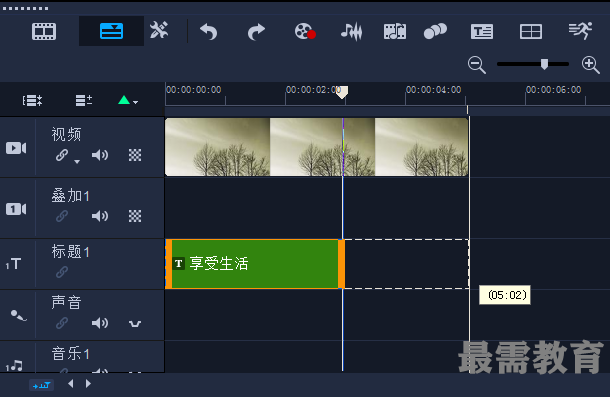Viewport: 610px width, 397px height.
Task: Open the Multi-Camera split screen editor
Action: coord(531,32)
